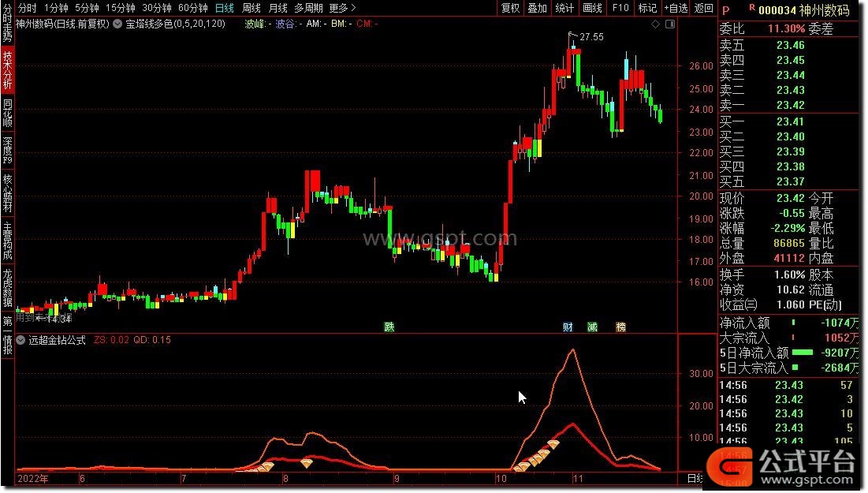Switch to 月线 monthly chart
The width and height of the screenshot is (868, 493).
click(x=278, y=8)
